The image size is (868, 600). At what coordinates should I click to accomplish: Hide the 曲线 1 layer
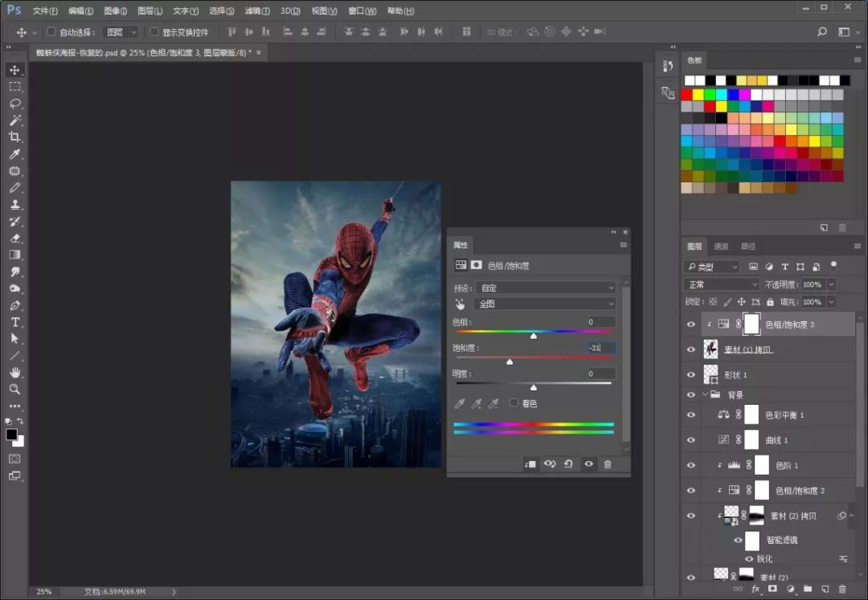tap(691, 440)
